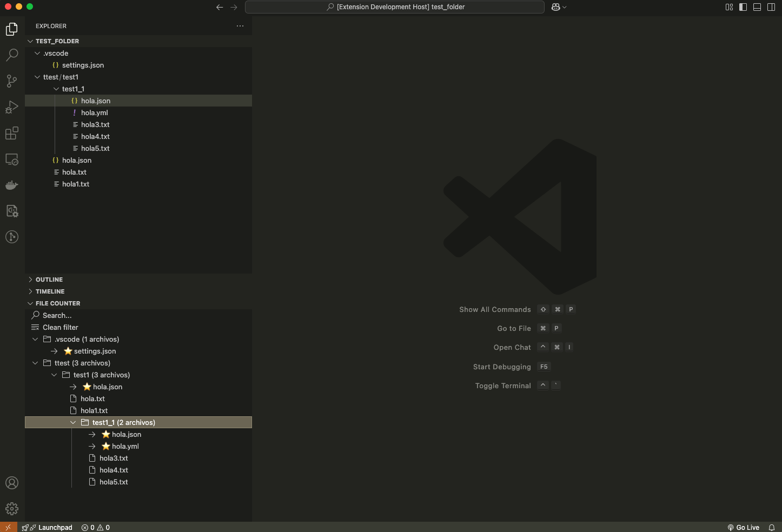This screenshot has width=782, height=532.
Task: Open the Docker view icon
Action: [x=12, y=185]
